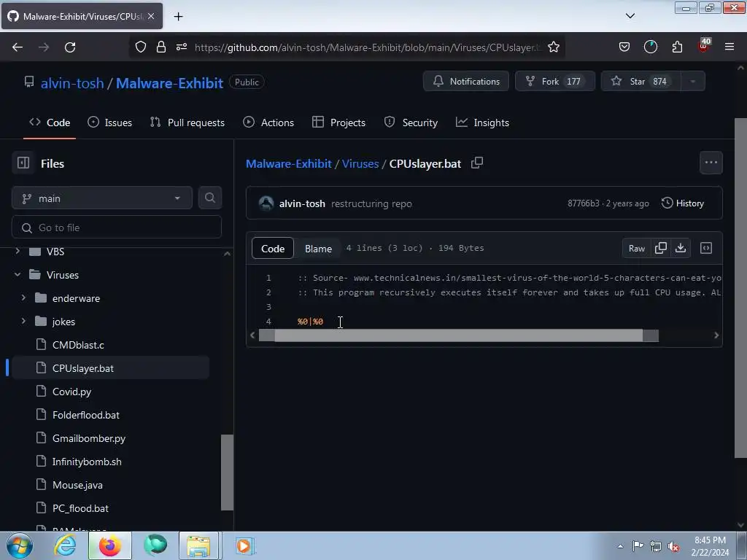The height and width of the screenshot is (560, 747).
Task: Click the padlock site security icon
Action: tap(161, 47)
